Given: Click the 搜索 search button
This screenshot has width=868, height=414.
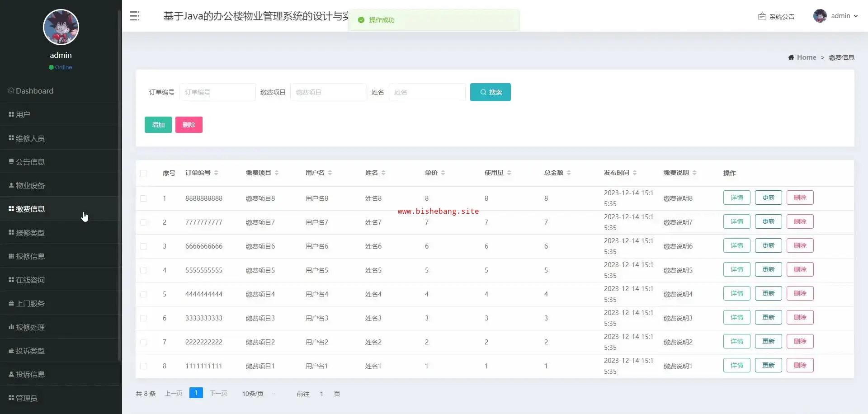Looking at the screenshot, I should [491, 92].
